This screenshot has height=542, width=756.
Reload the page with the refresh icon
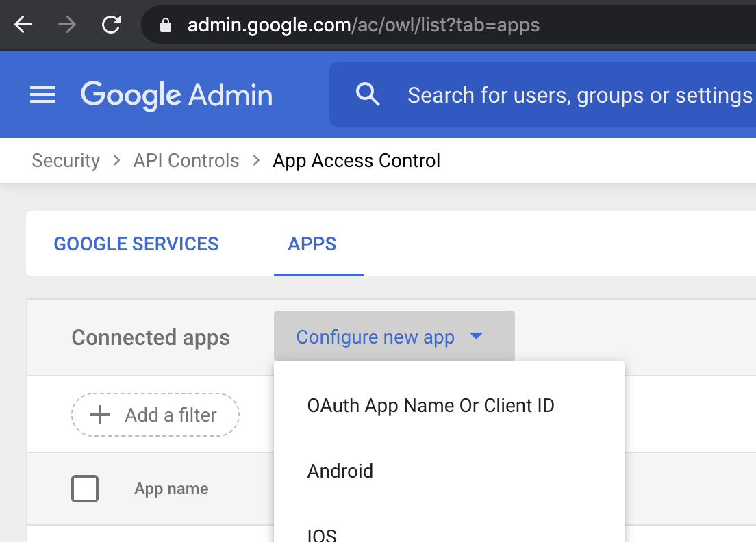click(110, 25)
